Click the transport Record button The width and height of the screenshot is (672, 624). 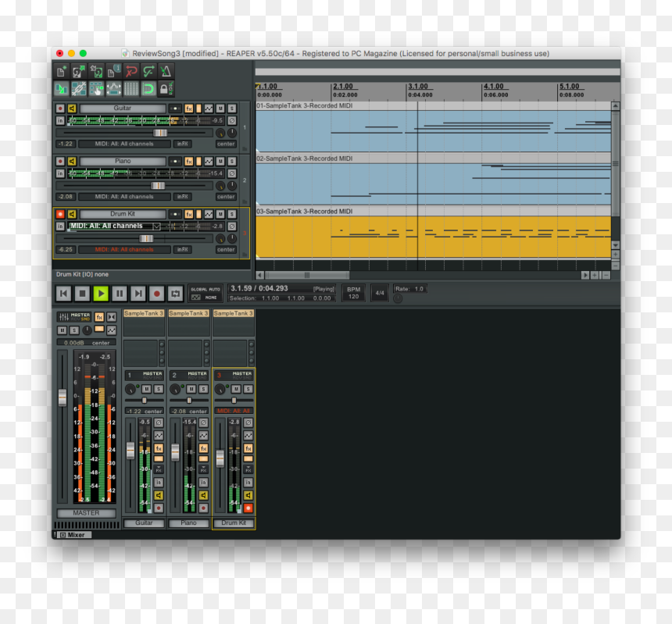157,294
